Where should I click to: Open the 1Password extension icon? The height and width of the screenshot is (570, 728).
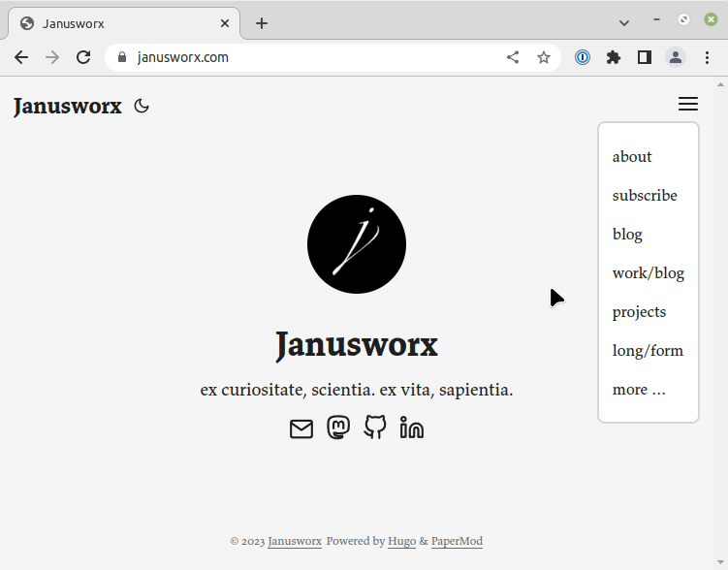pos(583,57)
